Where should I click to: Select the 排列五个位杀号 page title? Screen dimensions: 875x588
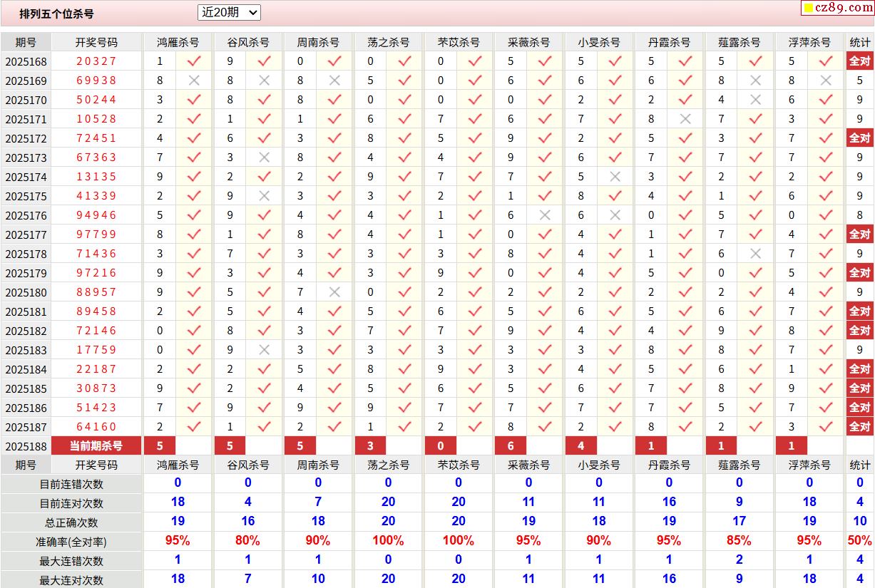coord(56,14)
